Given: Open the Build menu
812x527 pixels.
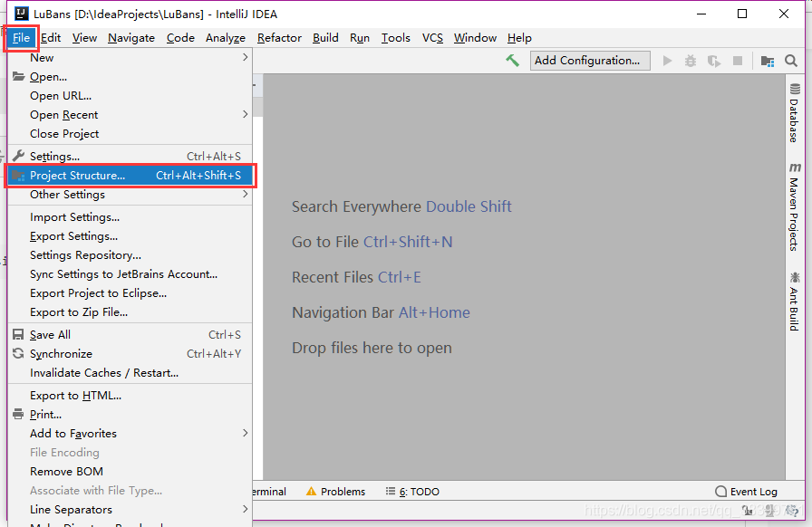Looking at the screenshot, I should click(x=325, y=38).
